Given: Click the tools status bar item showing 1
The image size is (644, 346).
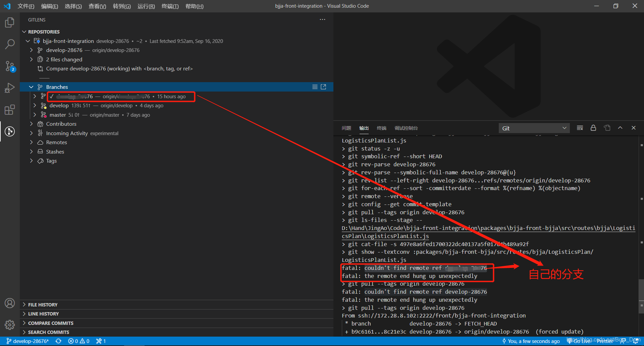Looking at the screenshot, I should [x=101, y=341].
